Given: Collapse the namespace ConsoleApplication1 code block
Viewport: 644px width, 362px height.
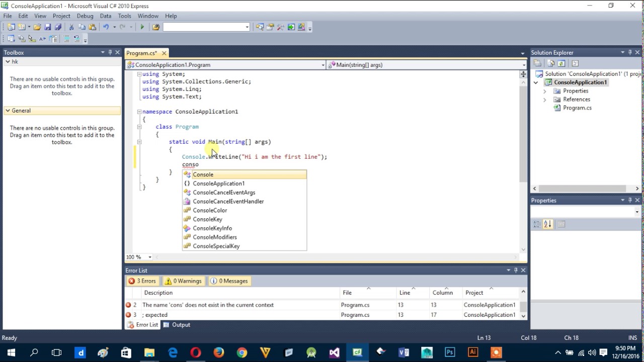Looking at the screenshot, I should tap(139, 112).
